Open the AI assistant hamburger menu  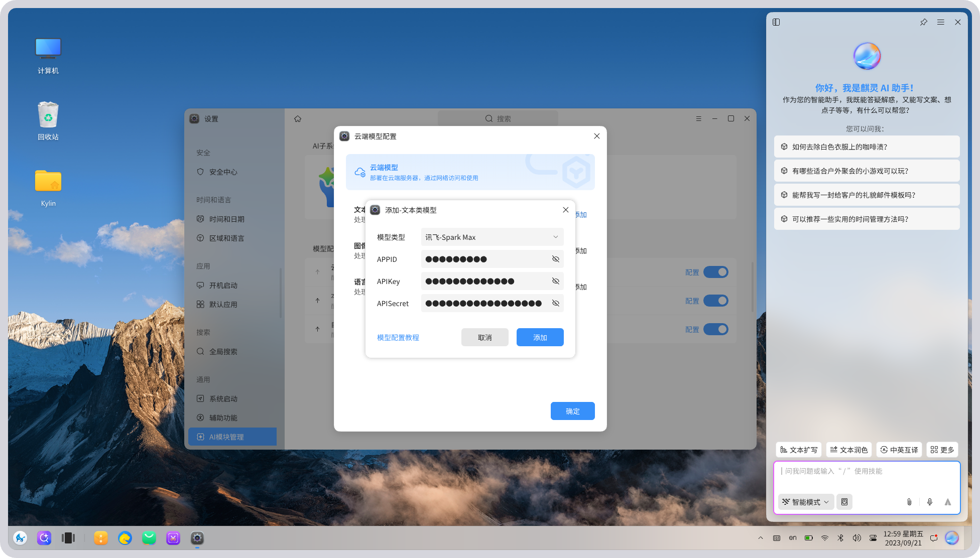tap(940, 22)
